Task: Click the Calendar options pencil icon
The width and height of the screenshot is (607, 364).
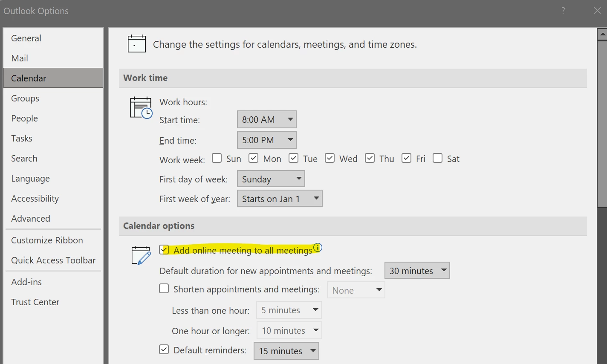Action: click(141, 255)
